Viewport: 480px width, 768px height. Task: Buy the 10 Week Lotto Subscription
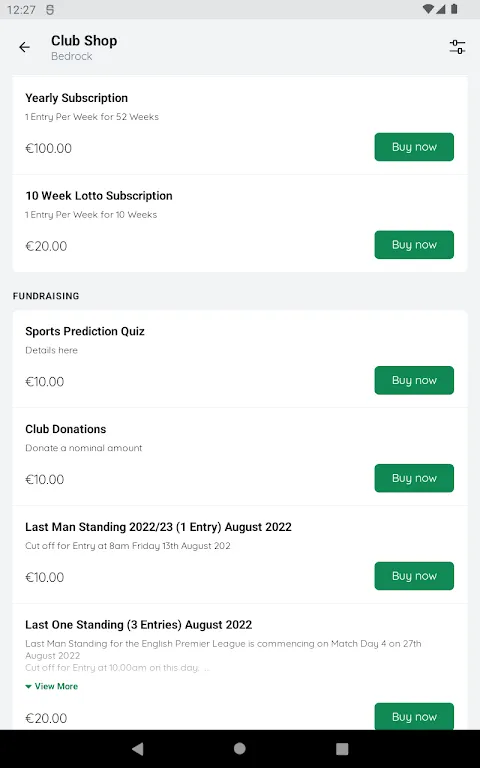tap(414, 245)
